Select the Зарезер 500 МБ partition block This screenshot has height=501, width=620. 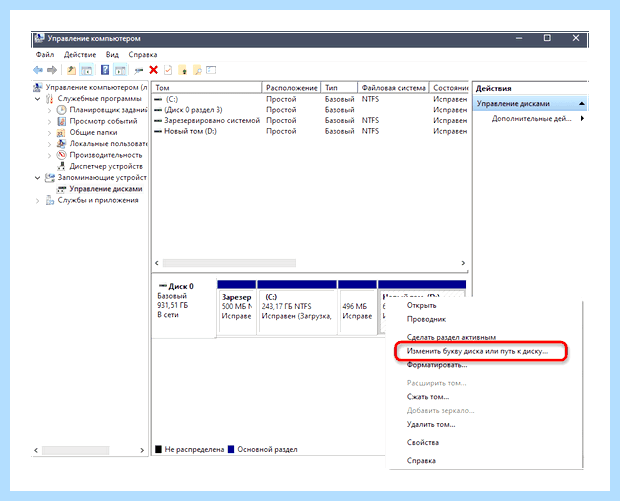point(236,308)
